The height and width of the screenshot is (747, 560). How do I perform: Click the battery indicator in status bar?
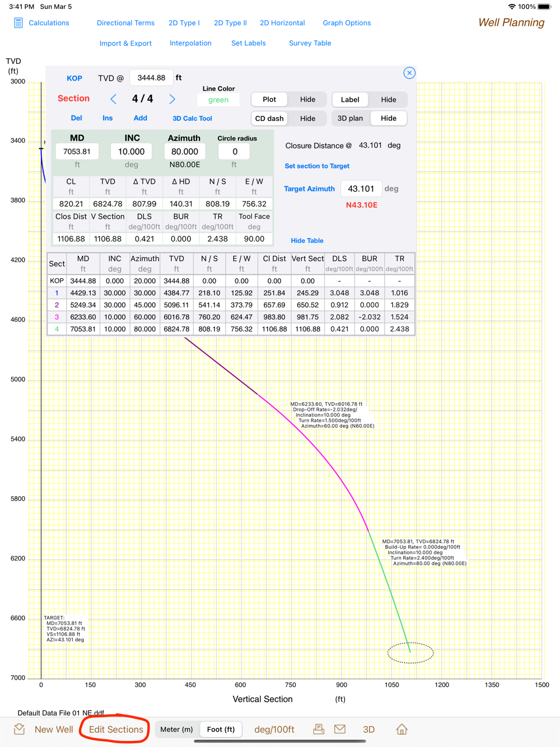tap(544, 7)
